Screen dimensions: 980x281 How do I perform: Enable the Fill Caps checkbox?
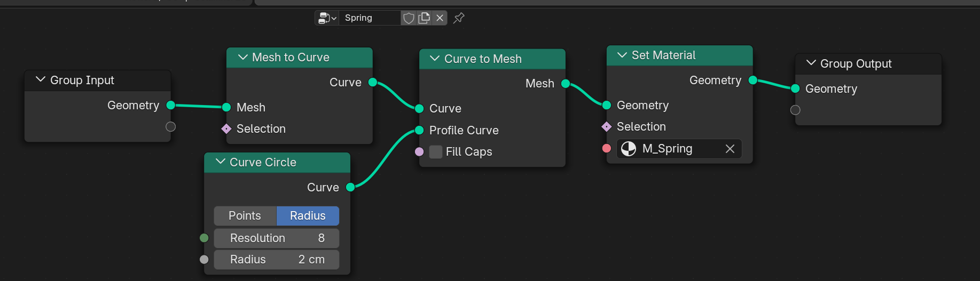click(x=436, y=152)
